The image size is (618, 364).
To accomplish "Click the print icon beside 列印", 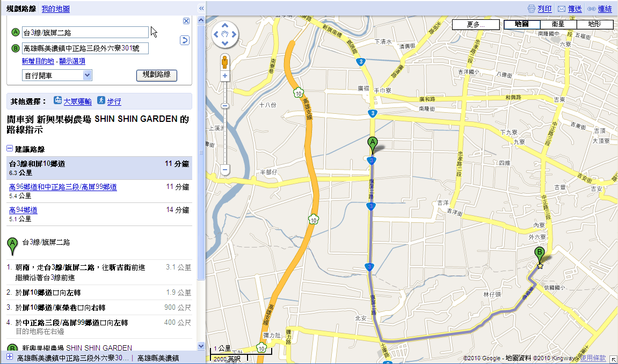I will [x=532, y=9].
